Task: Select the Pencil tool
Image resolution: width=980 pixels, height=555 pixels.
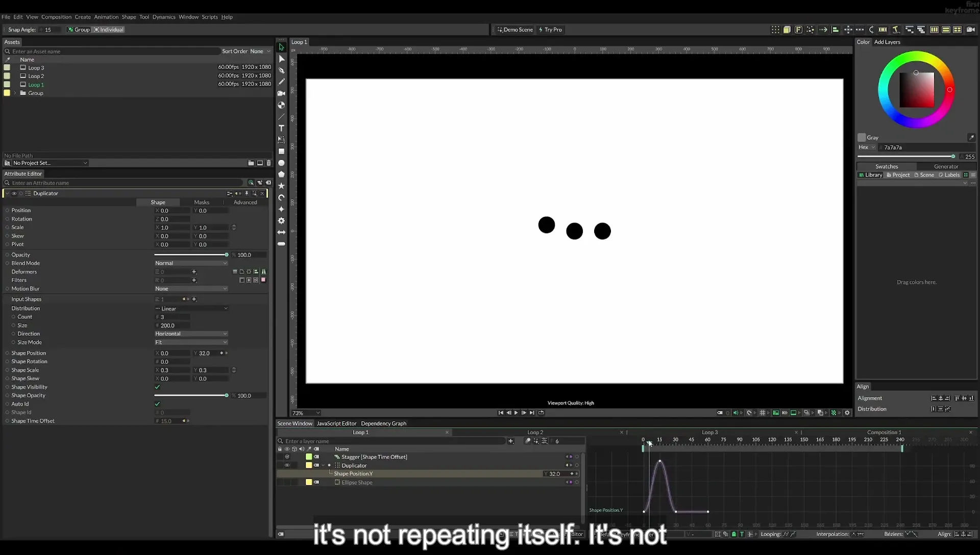Action: pos(281,82)
